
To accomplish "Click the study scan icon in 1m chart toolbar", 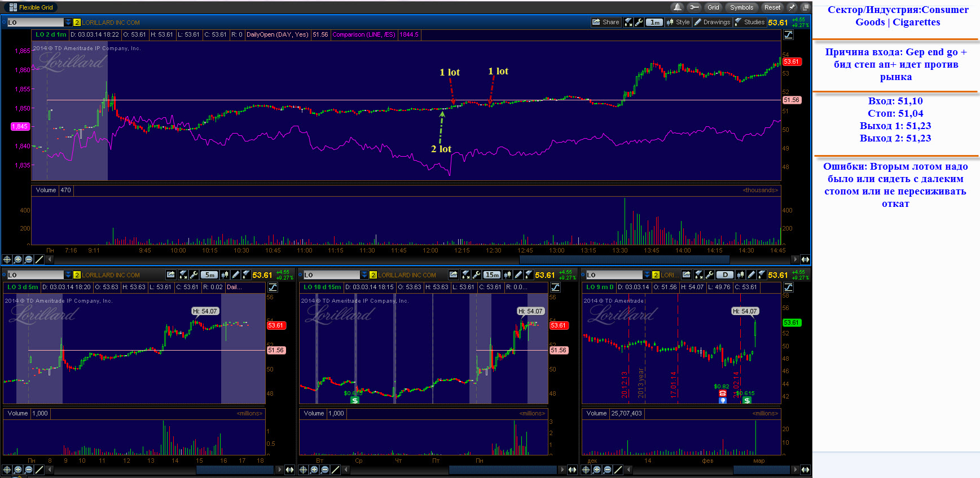I will tap(628, 22).
